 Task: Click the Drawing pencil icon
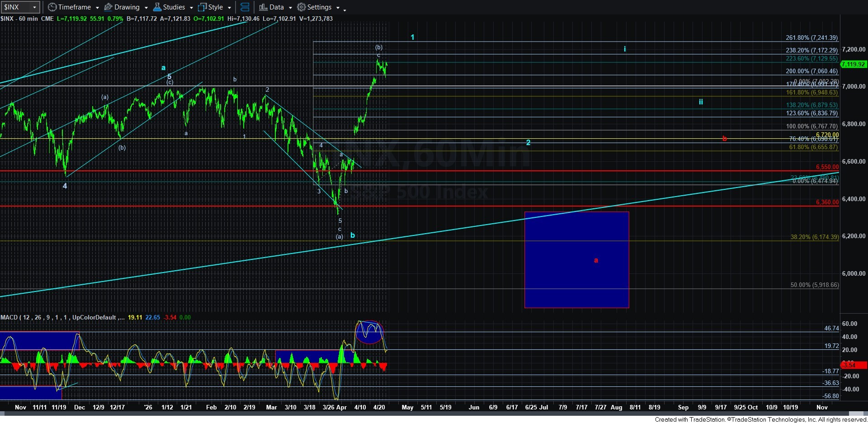pyautogui.click(x=108, y=7)
